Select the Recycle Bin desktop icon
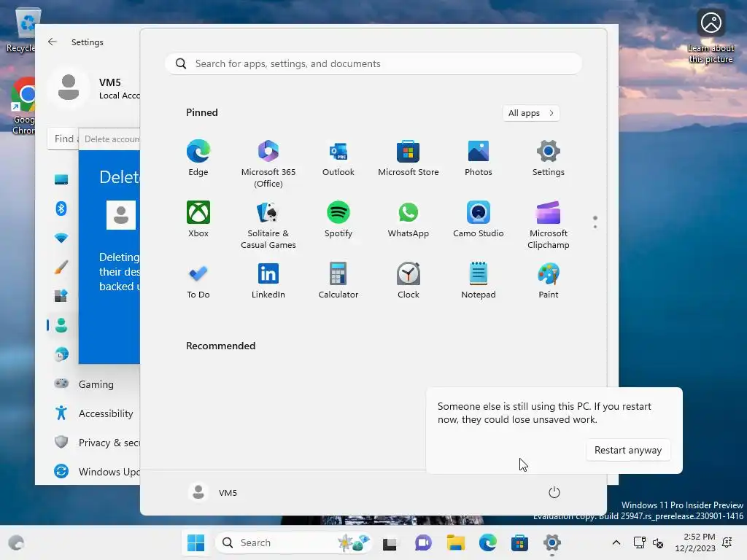 (x=21, y=31)
